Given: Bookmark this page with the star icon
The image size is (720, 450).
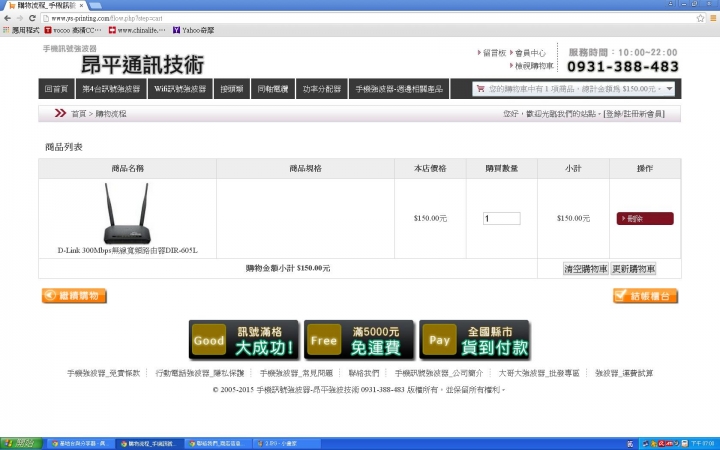Looking at the screenshot, I should click(x=700, y=18).
